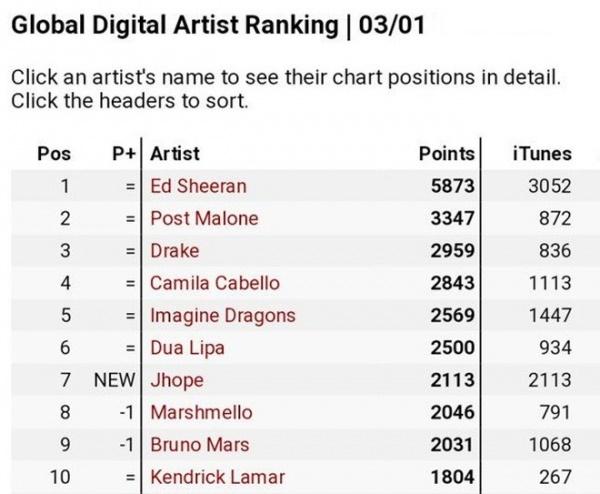Sort table by Artist header

pos(175,153)
